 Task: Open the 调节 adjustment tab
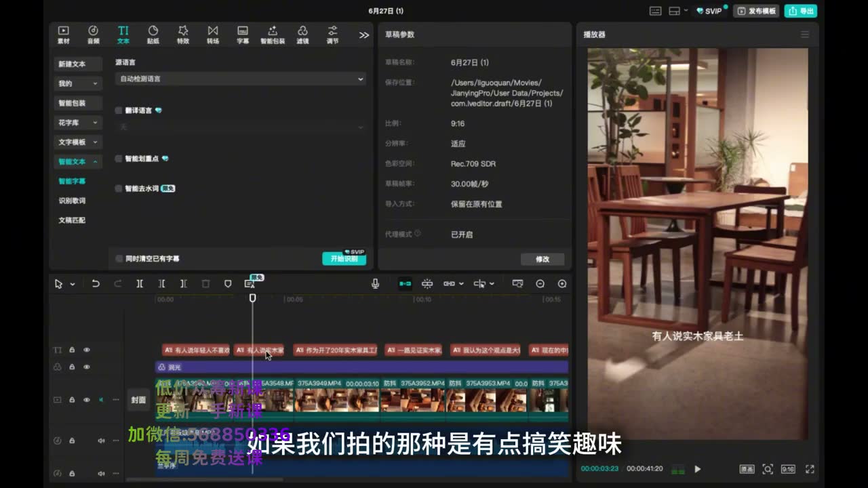click(x=332, y=35)
